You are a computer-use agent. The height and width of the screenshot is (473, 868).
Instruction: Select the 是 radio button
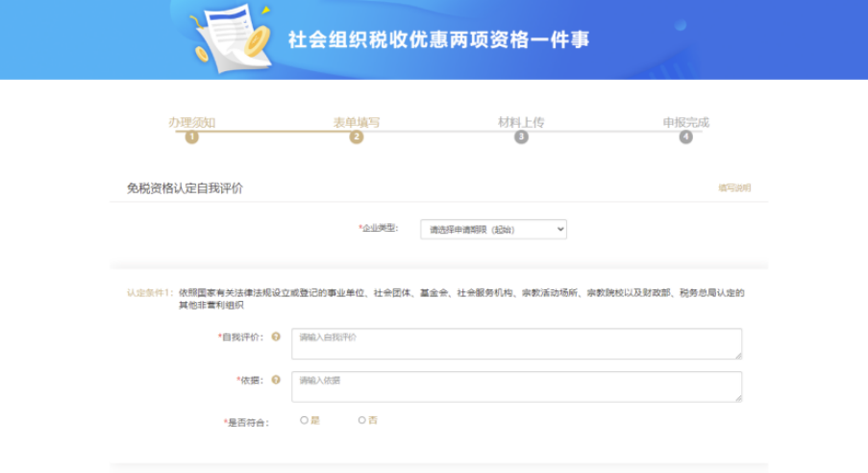click(x=305, y=420)
